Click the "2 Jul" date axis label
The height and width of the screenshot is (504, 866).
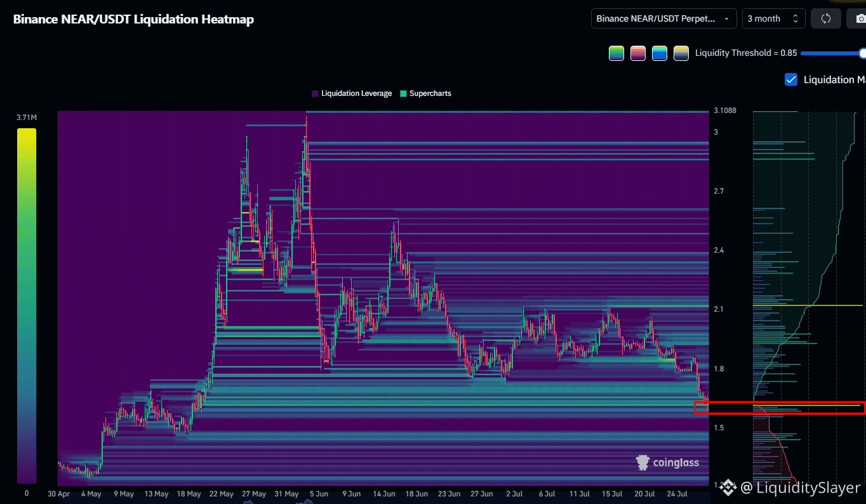pyautogui.click(x=514, y=494)
